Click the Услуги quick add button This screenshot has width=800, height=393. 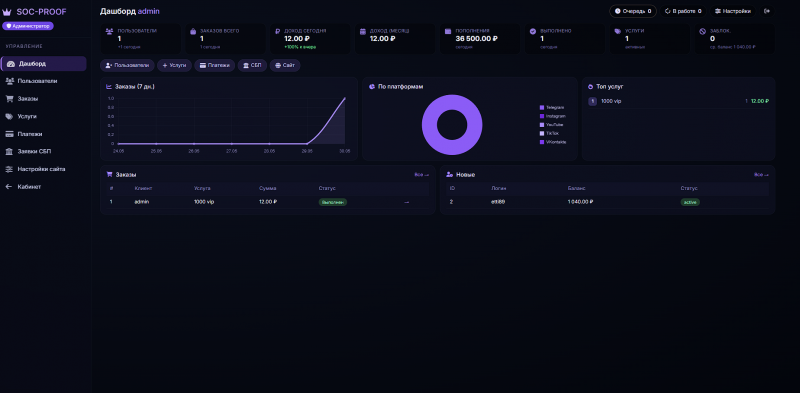point(174,65)
